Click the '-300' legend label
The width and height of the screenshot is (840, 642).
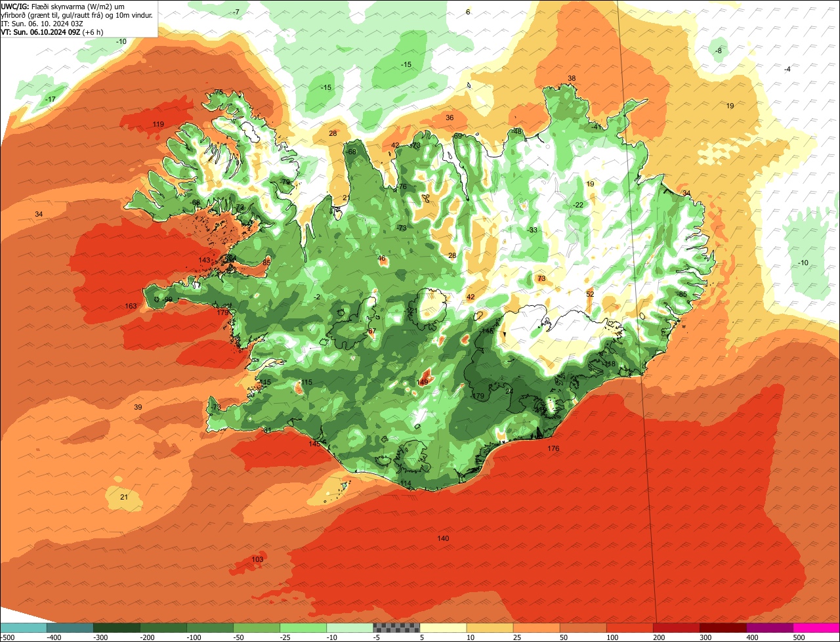(x=101, y=637)
